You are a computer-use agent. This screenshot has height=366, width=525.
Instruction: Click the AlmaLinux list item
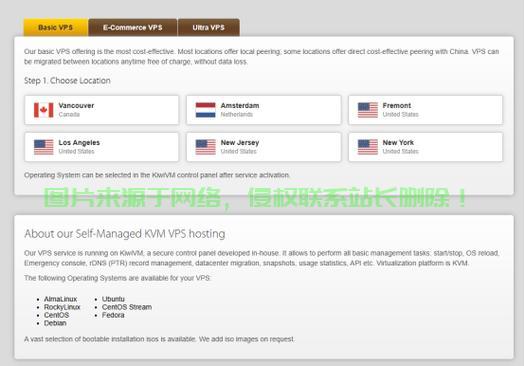click(61, 299)
